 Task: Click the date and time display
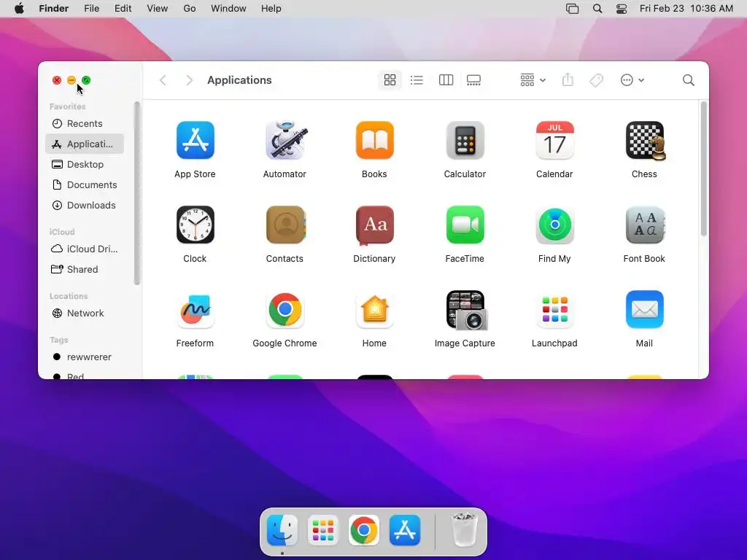(686, 9)
